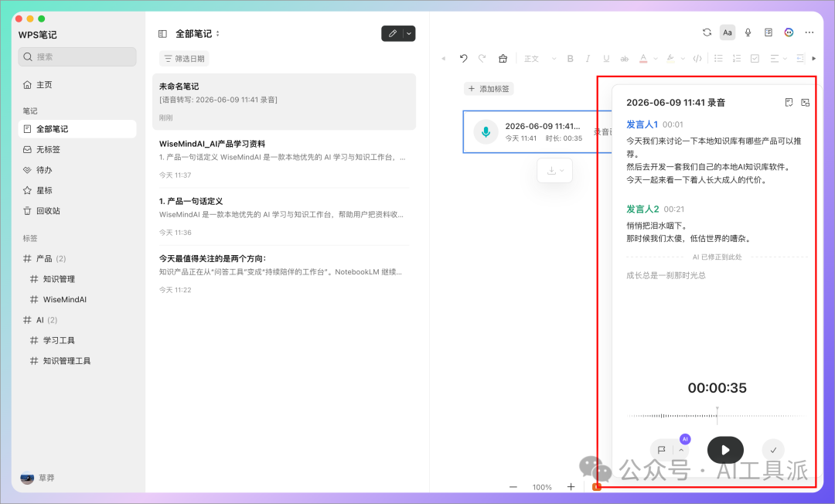
Task: Apply the red font color
Action: click(643, 59)
